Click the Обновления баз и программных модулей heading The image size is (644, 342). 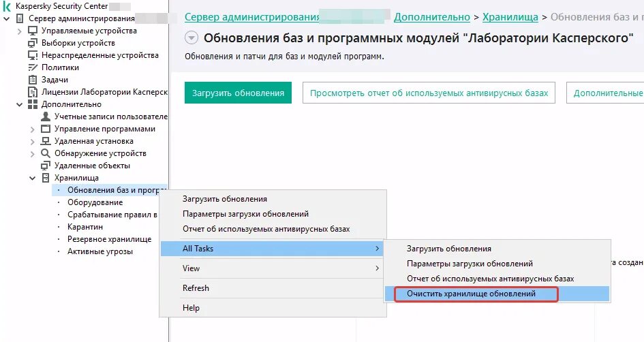point(418,37)
